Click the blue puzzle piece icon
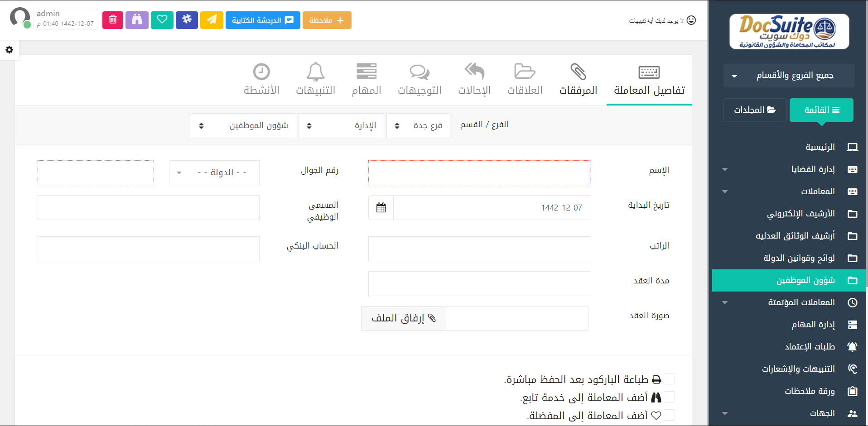 pos(187,20)
